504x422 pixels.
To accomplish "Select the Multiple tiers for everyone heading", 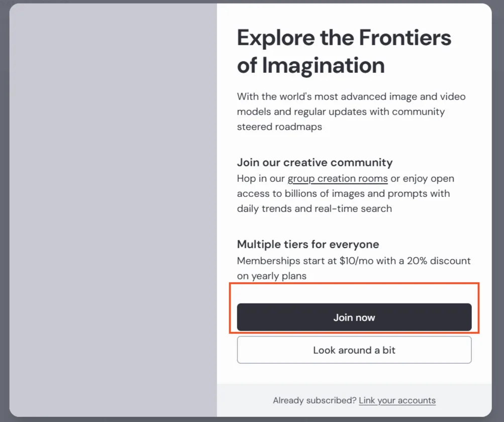I will 308,245.
